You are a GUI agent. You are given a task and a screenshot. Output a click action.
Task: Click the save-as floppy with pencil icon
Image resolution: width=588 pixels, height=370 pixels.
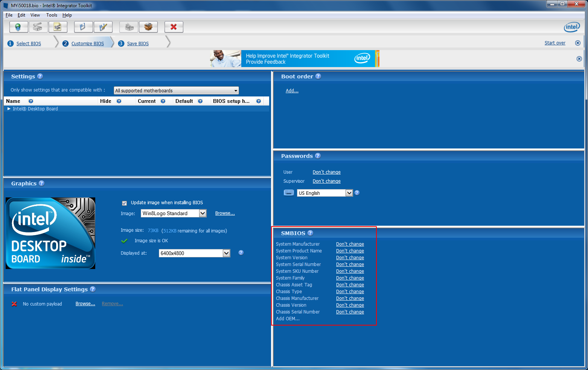(x=103, y=27)
